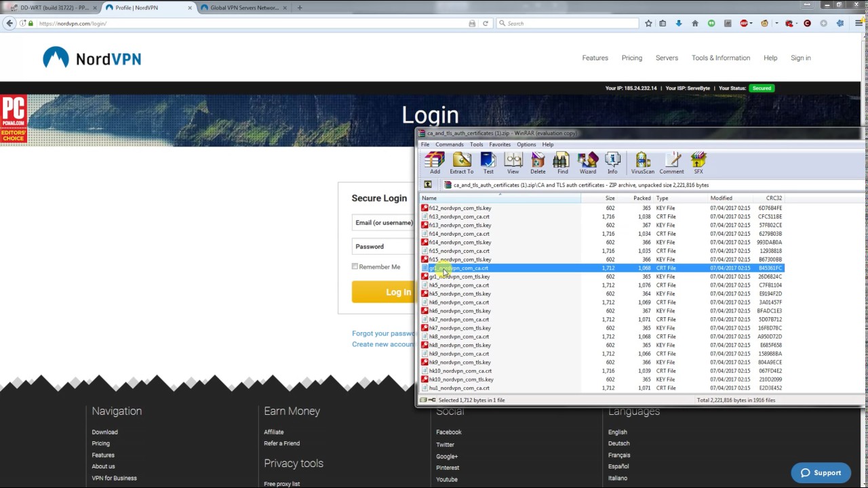Click the Firefox home icon
Screen dimensions: 868x488
click(x=695, y=23)
